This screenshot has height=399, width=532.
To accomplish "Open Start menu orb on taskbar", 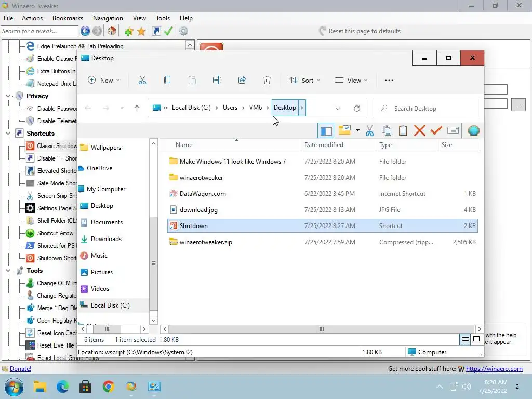I will point(14,387).
